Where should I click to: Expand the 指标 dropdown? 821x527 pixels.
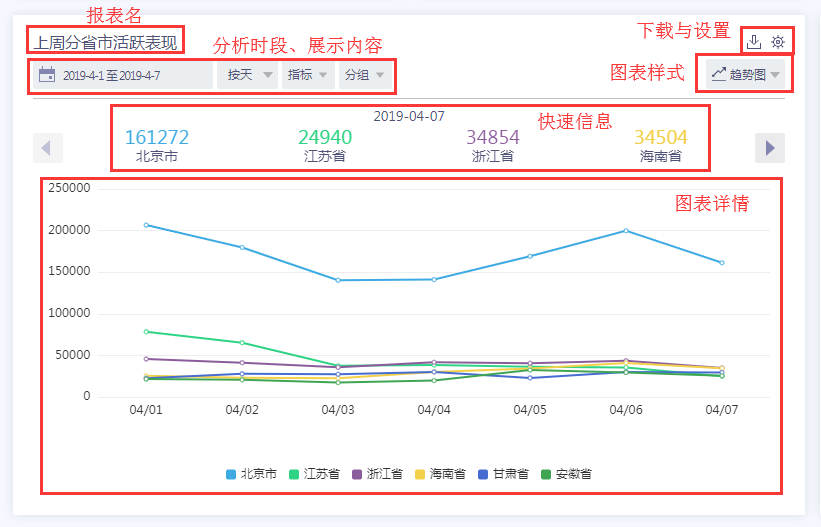pyautogui.click(x=307, y=75)
